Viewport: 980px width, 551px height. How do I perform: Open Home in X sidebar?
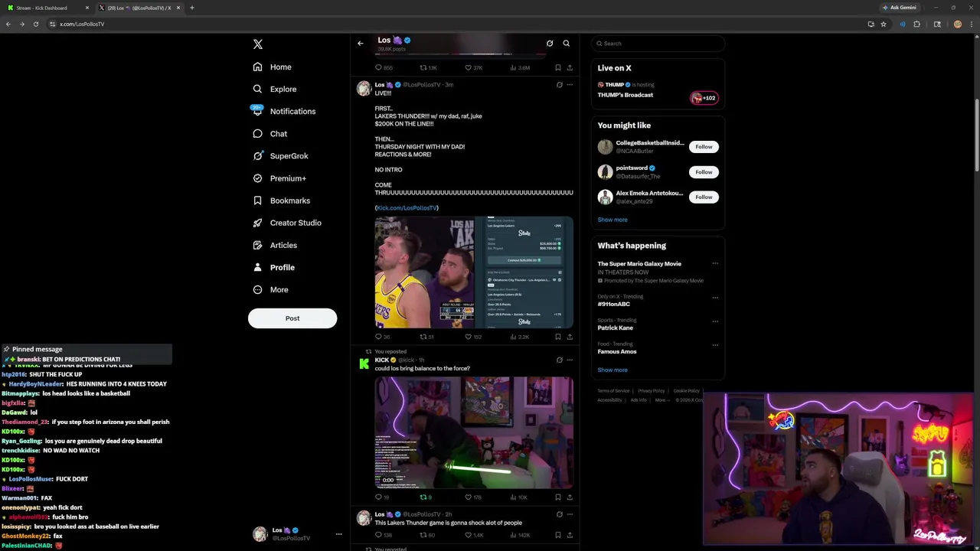click(x=272, y=67)
